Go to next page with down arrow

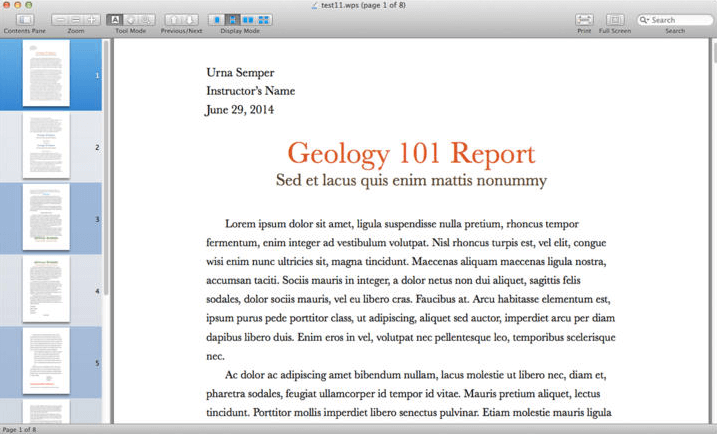pos(190,20)
